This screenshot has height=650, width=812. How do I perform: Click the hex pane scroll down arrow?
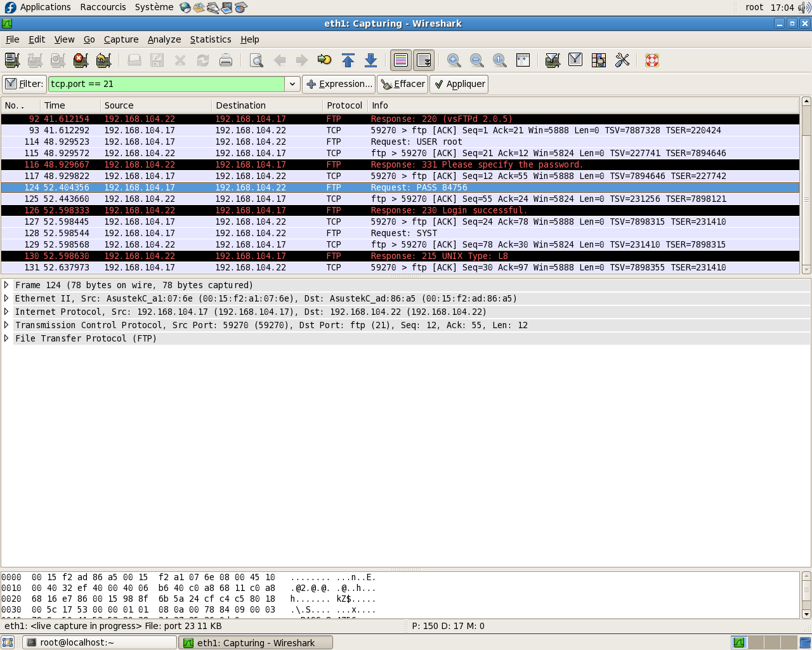tap(806, 614)
